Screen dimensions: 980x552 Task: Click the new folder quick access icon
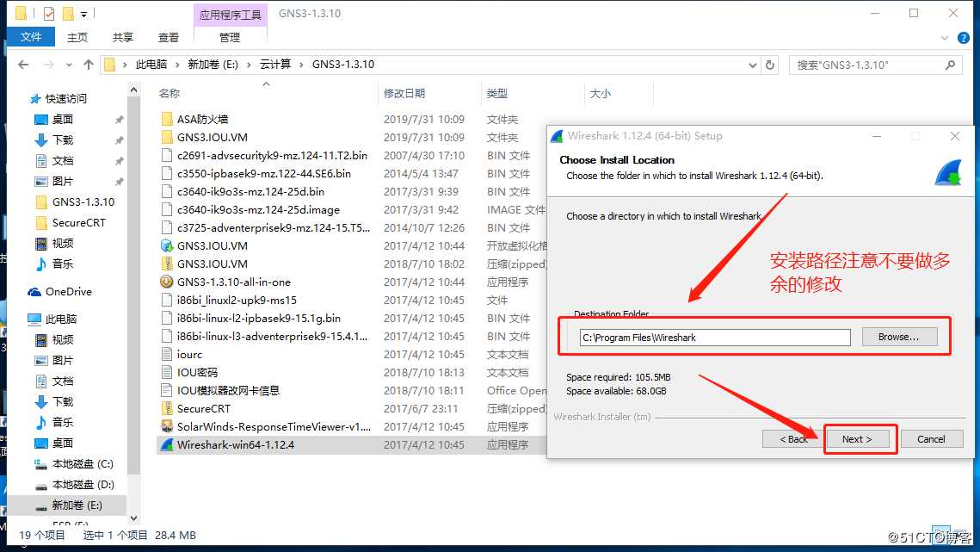coord(67,14)
